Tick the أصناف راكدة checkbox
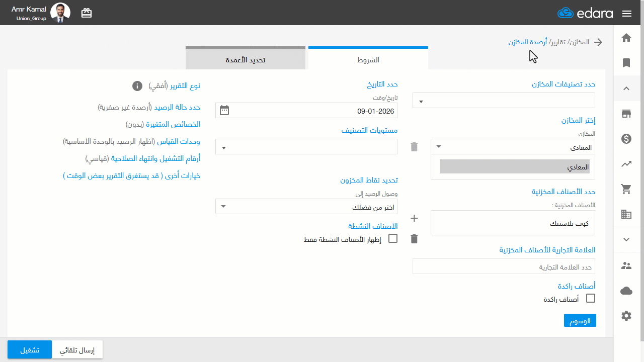644x362 pixels. (x=591, y=298)
